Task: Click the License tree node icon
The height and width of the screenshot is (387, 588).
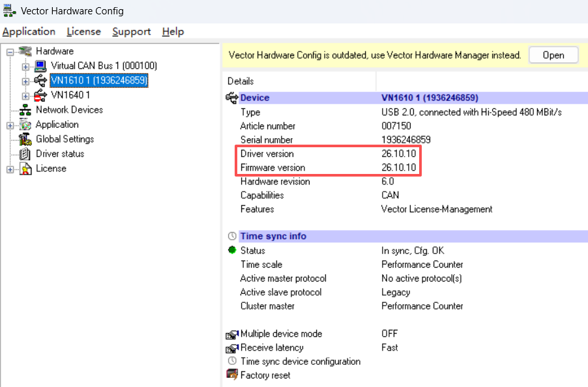Action: click(25, 169)
